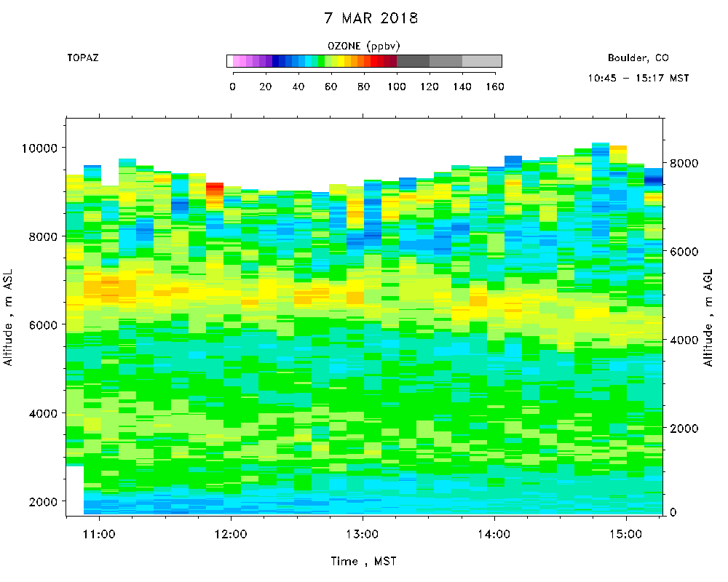Screen dimensions: 728x582
Task: Click the right axis label "8000" AGL
Action: point(684,164)
